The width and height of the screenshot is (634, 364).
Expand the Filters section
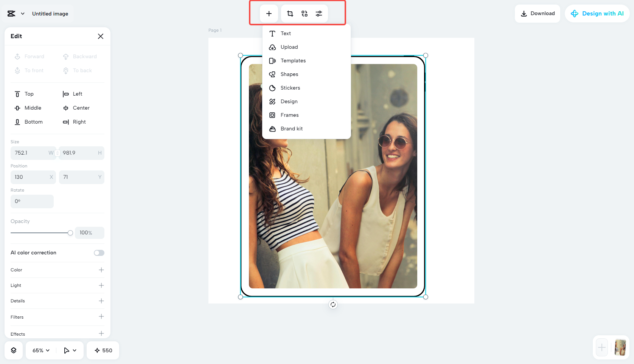[x=101, y=317]
